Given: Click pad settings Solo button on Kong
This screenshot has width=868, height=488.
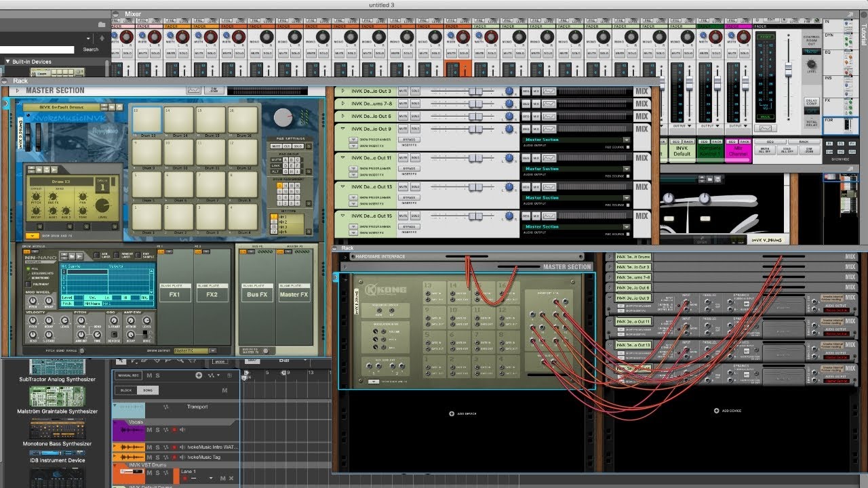Looking at the screenshot, I should pyautogui.click(x=296, y=146).
